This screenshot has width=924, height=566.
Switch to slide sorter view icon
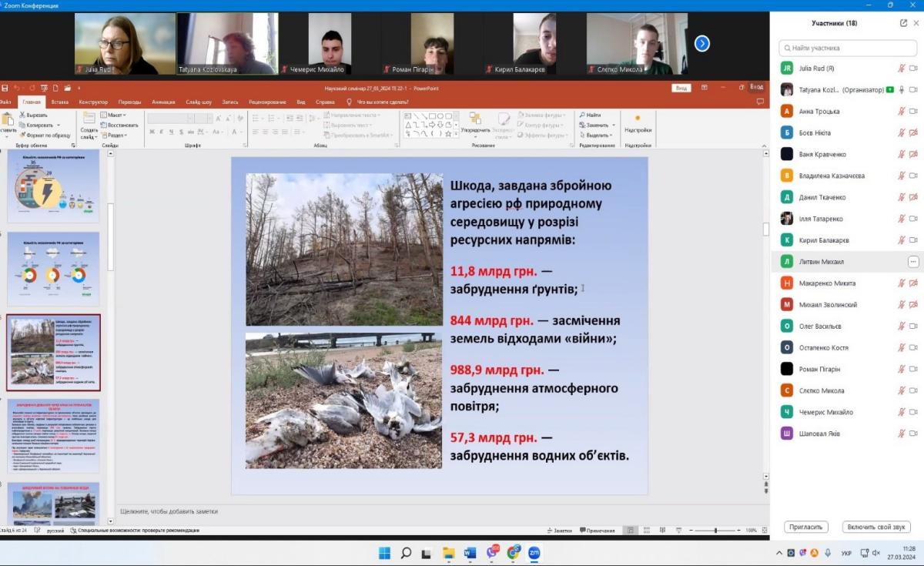(x=645, y=531)
